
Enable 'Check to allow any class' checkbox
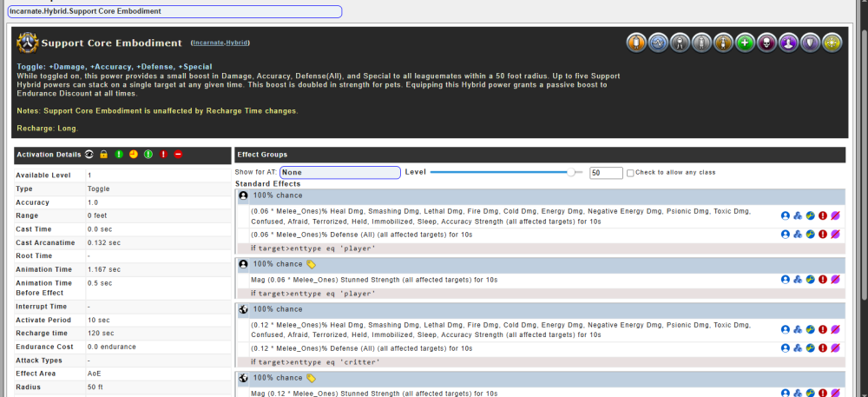pyautogui.click(x=631, y=173)
